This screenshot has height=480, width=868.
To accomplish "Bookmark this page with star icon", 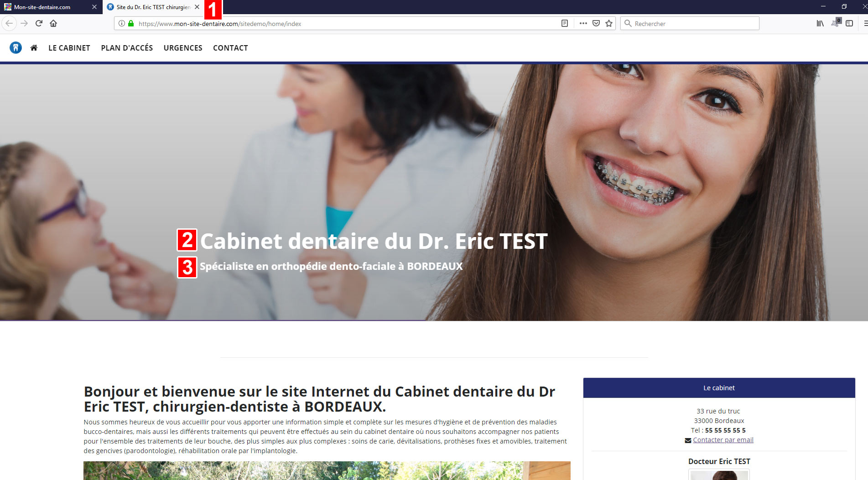I will tap(609, 23).
